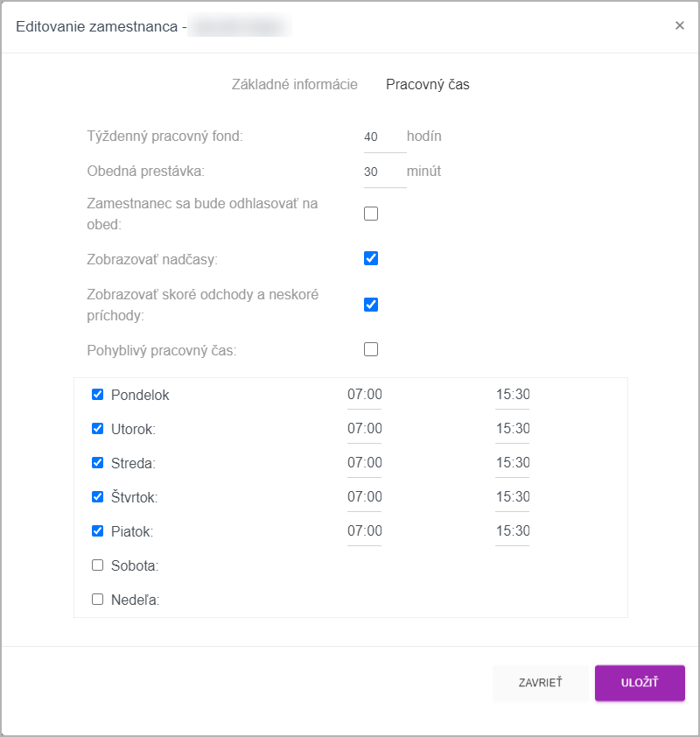700x737 pixels.
Task: Save changes with Uložiť button
Action: [640, 683]
